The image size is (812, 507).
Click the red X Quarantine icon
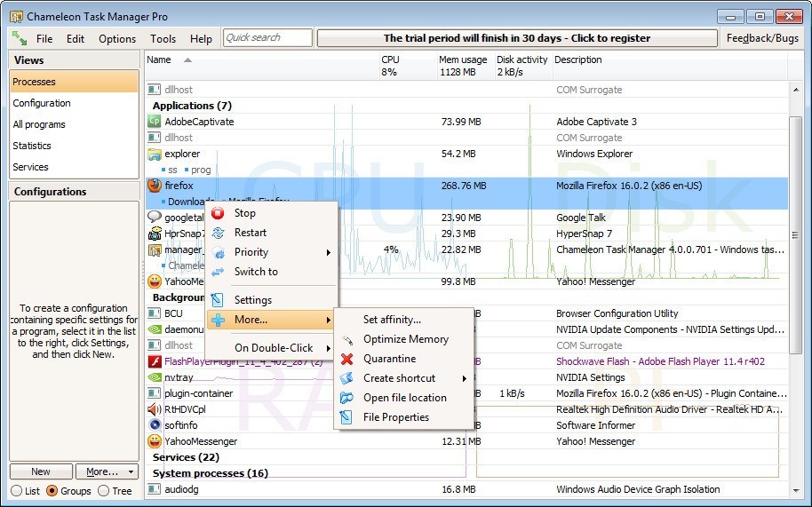tap(347, 359)
